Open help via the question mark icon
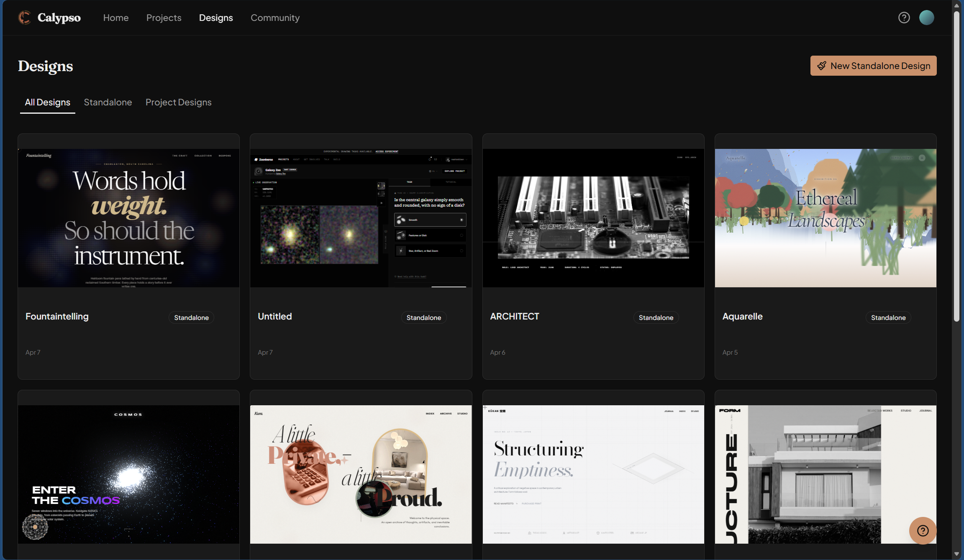The height and width of the screenshot is (560, 964). pyautogui.click(x=904, y=17)
